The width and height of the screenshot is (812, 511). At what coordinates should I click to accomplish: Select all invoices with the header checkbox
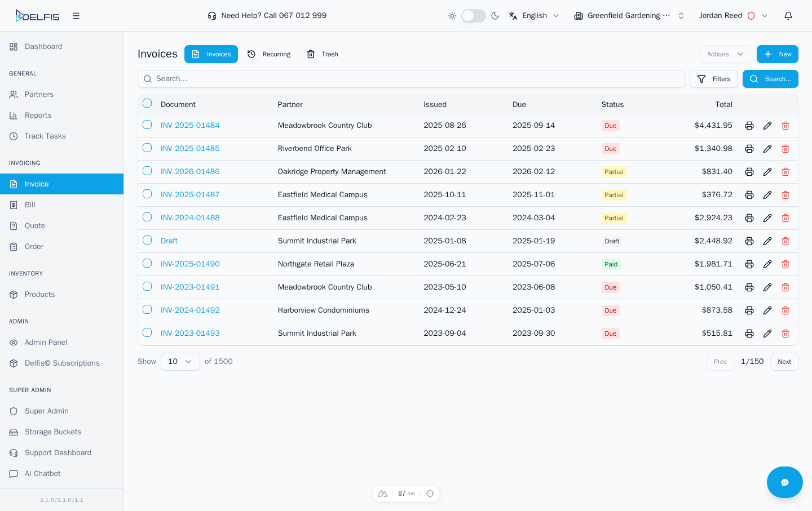click(x=147, y=103)
